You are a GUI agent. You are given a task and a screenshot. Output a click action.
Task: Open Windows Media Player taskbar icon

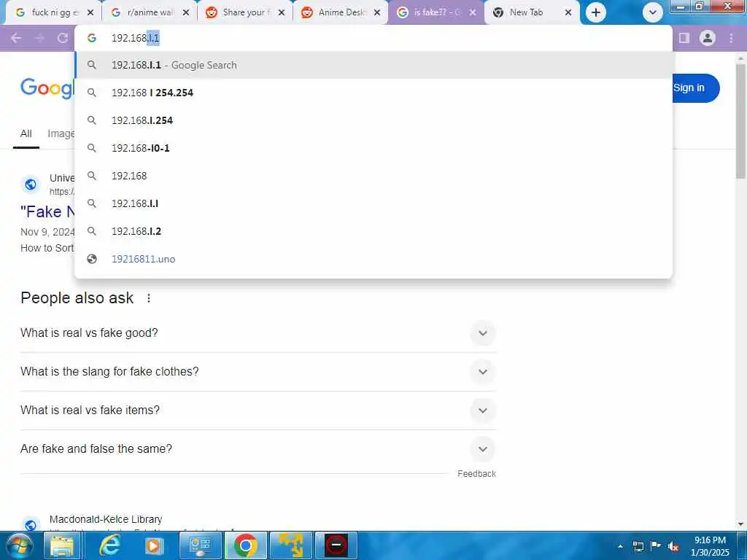(x=153, y=545)
